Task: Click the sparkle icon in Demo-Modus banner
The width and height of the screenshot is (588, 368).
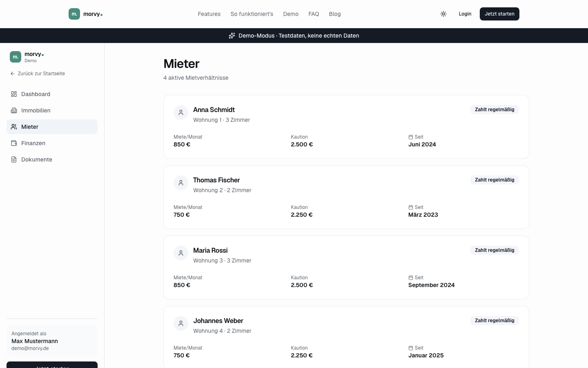Action: click(x=232, y=36)
